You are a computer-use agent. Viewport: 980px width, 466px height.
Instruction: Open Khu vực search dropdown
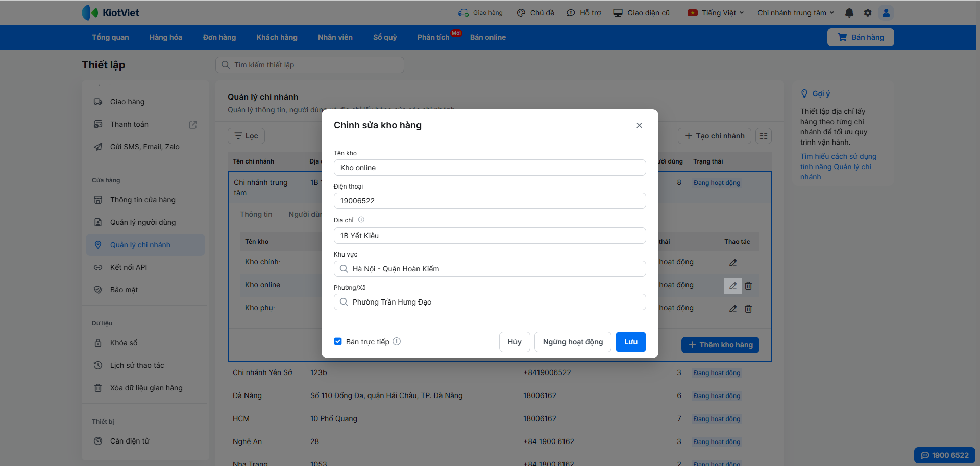click(490, 269)
